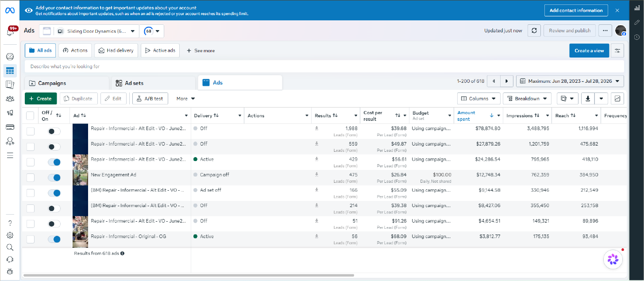The height and width of the screenshot is (281, 644).
Task: Check the box for New Engagement Ad row
Action: (x=30, y=177)
